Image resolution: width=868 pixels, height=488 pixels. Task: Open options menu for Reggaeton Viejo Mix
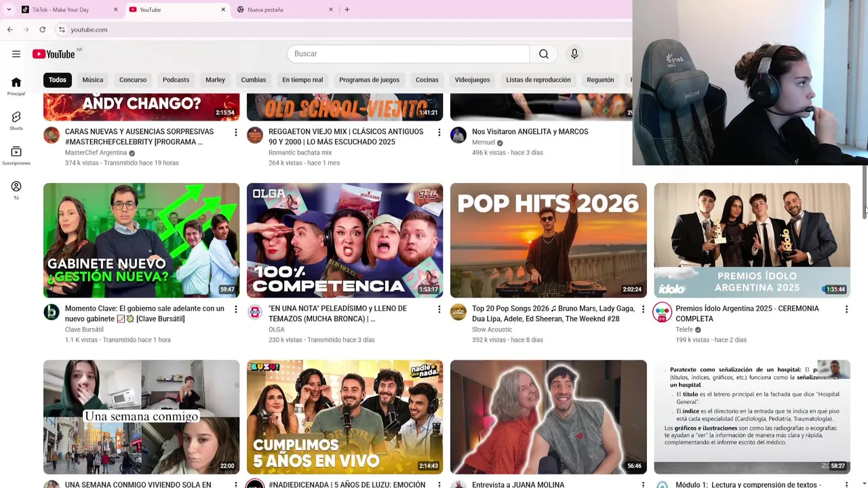click(x=439, y=132)
